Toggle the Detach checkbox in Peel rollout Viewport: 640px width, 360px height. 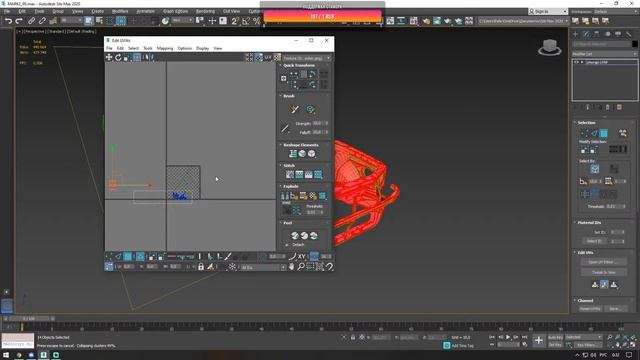287,245
